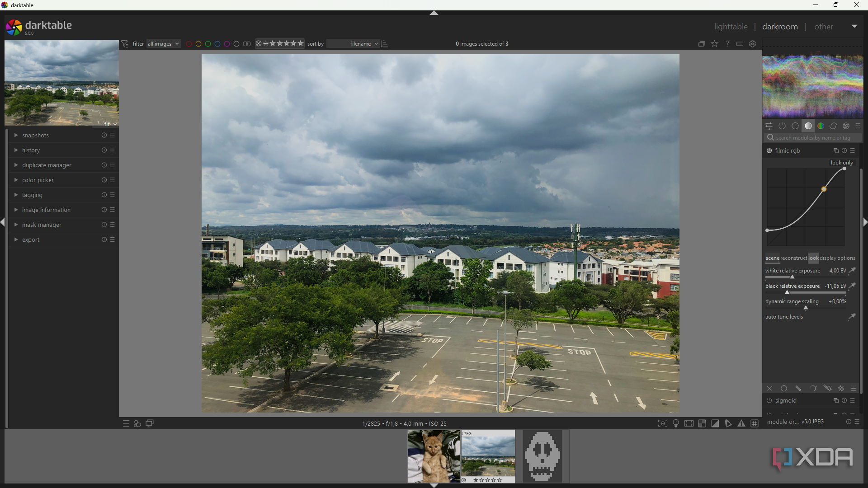This screenshot has width=868, height=488.
Task: Open the all images filter dropdown
Action: [x=163, y=44]
